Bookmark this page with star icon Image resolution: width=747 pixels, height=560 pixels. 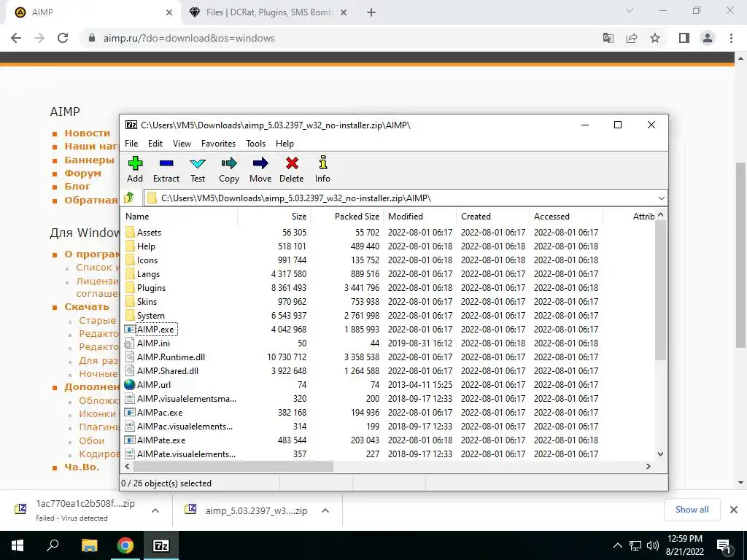[655, 38]
